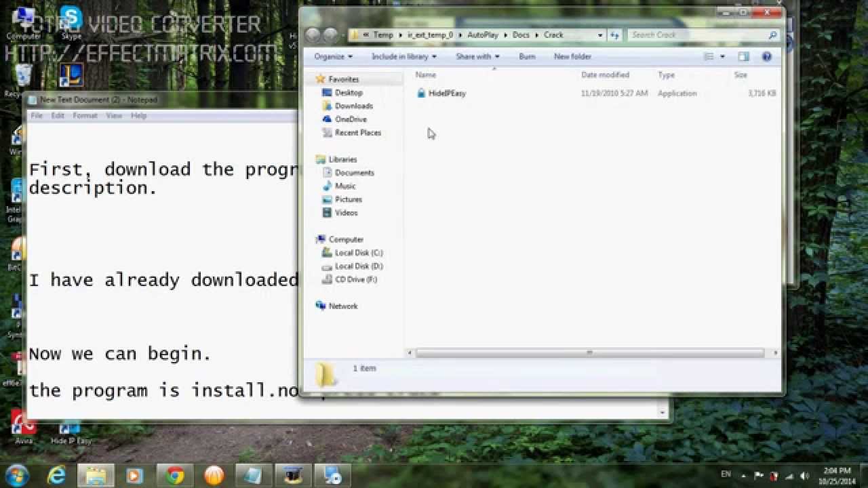
Task: Click Notepad scrollbar down arrow
Action: [662, 412]
